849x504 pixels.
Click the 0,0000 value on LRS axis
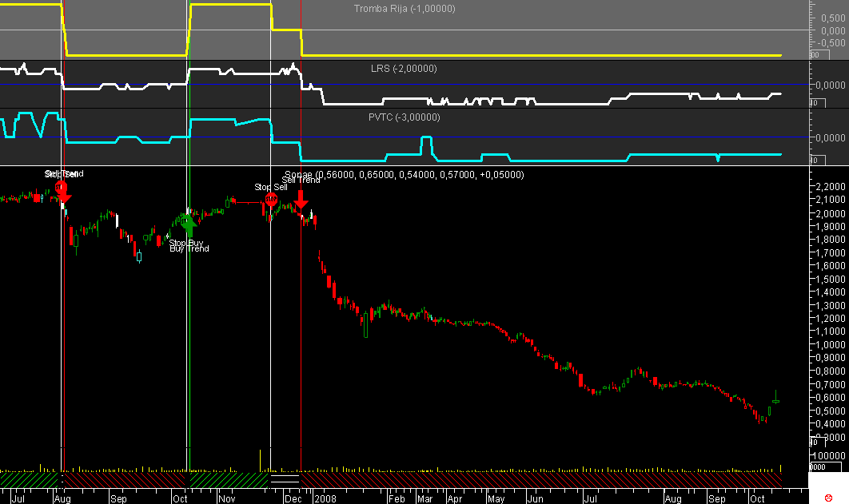831,85
